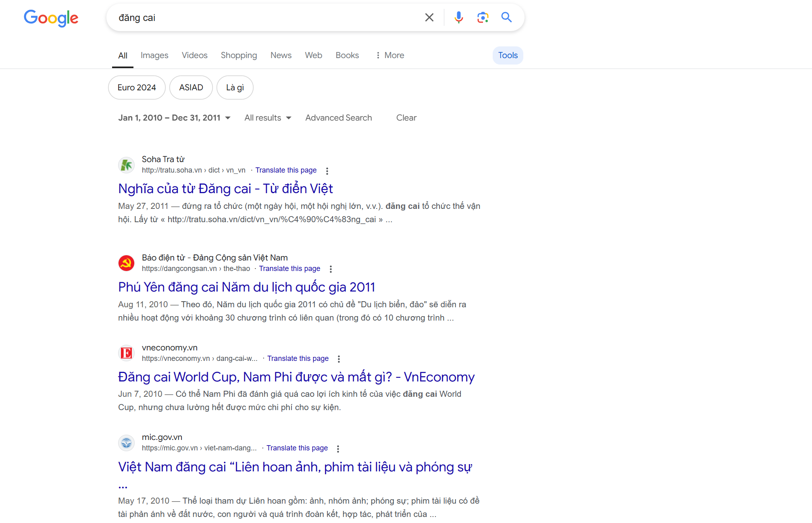Open the More search categories menu
The width and height of the screenshot is (812, 523).
click(x=389, y=55)
